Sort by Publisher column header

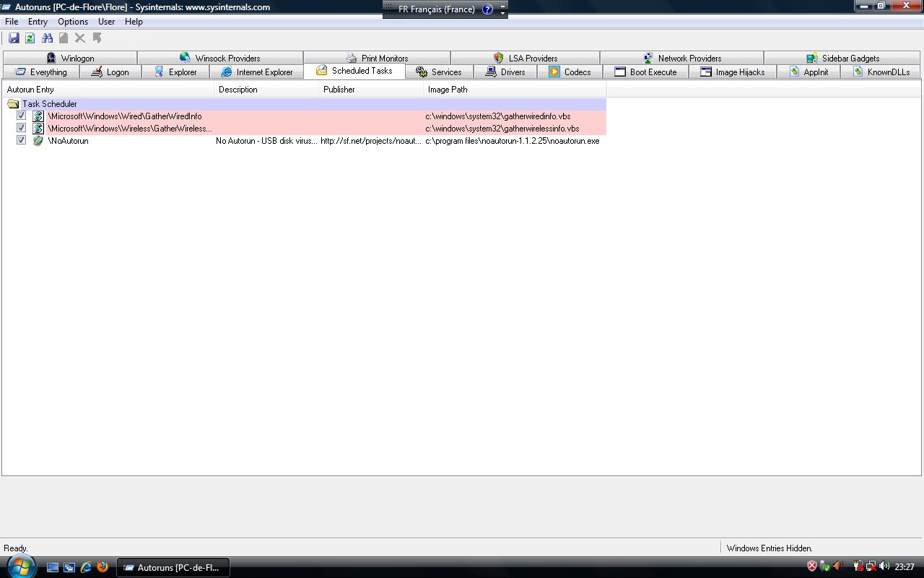coord(371,90)
